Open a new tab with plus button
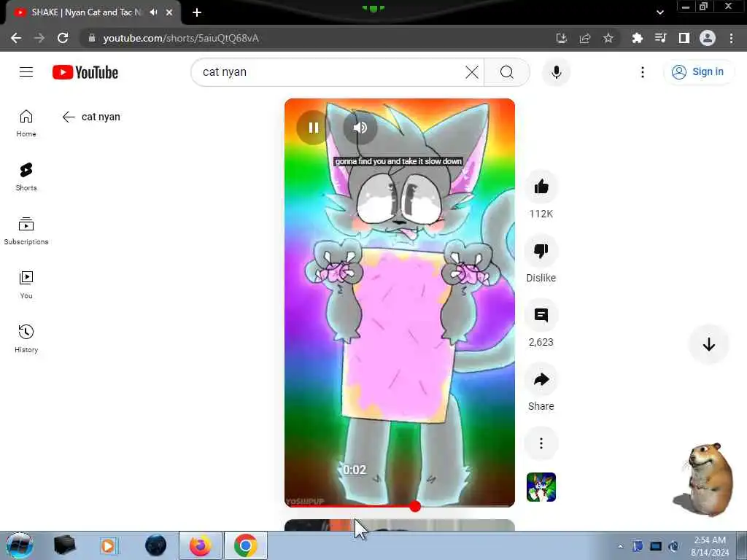The image size is (747, 560). pyautogui.click(x=197, y=12)
